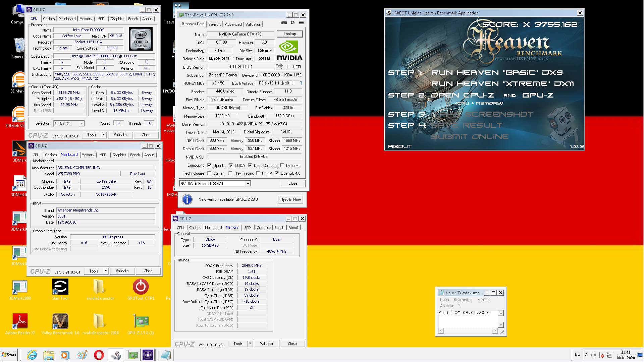The width and height of the screenshot is (644, 362).
Task: Expand Tools dropdown arrow in Mainboard CPU-Z
Action: 106,271
